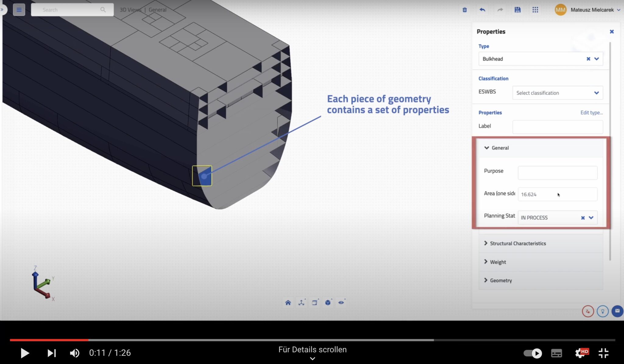
Task: Click inside the Label input field
Action: click(557, 126)
